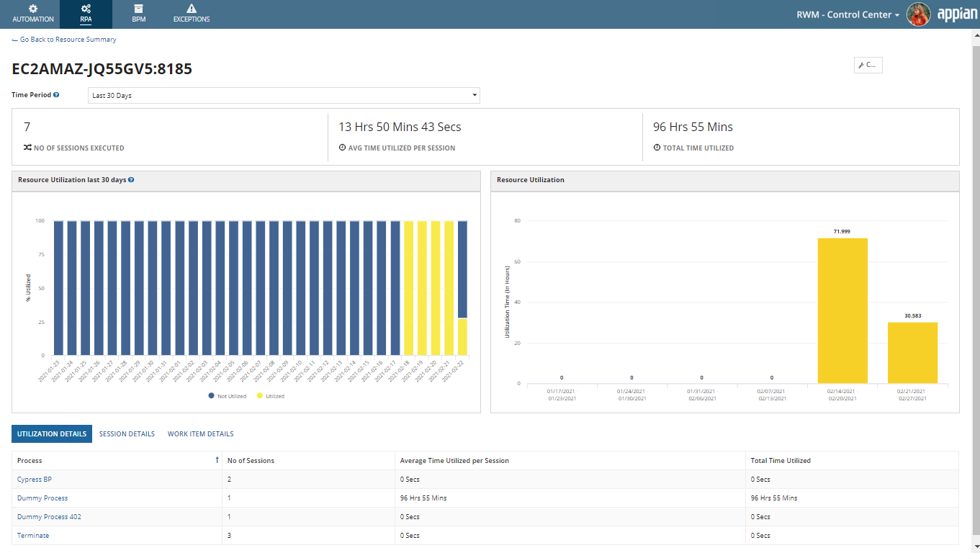Sort by Total Time Utilized column header

pyautogui.click(x=781, y=460)
